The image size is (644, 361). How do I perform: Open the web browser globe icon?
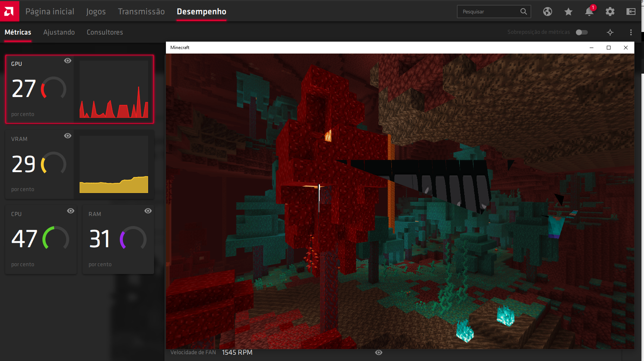[x=547, y=12]
